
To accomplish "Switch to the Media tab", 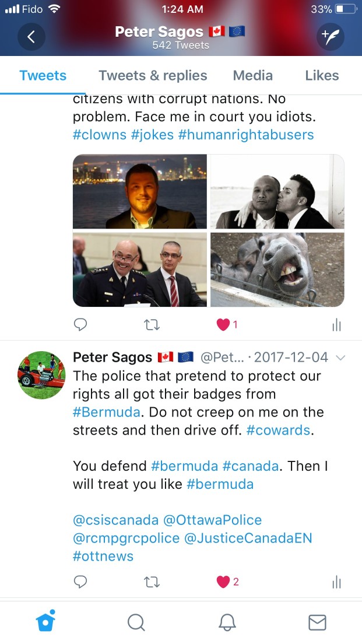I will pyautogui.click(x=253, y=76).
